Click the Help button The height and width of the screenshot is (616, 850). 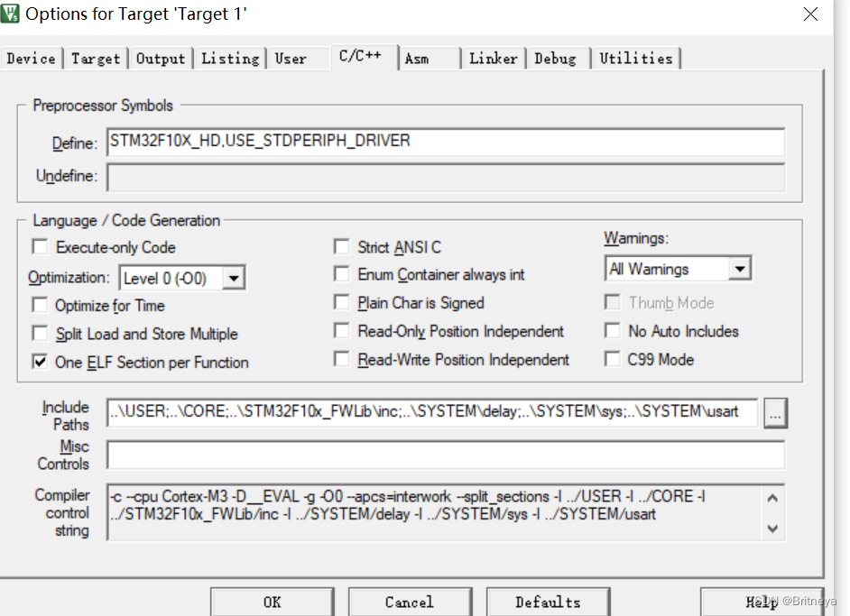pos(762,602)
